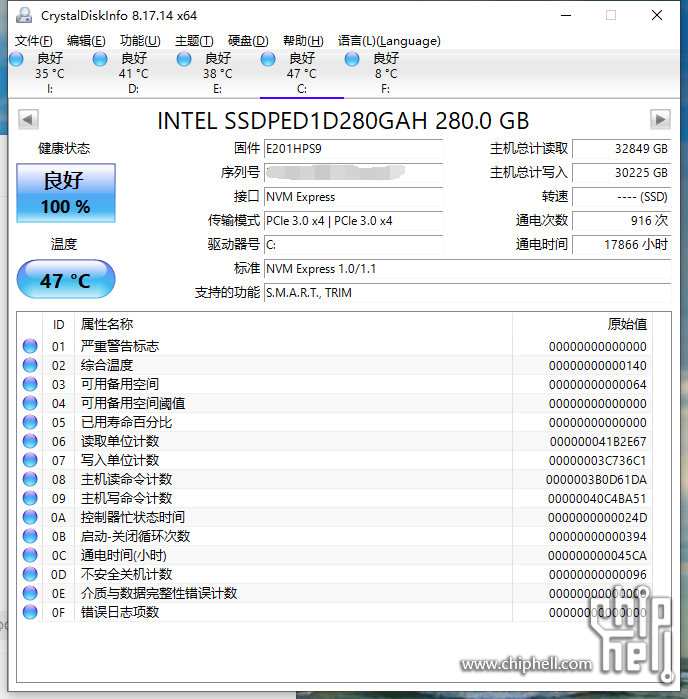
Task: Switch to disk tab D: 41 °C
Action: 134,74
